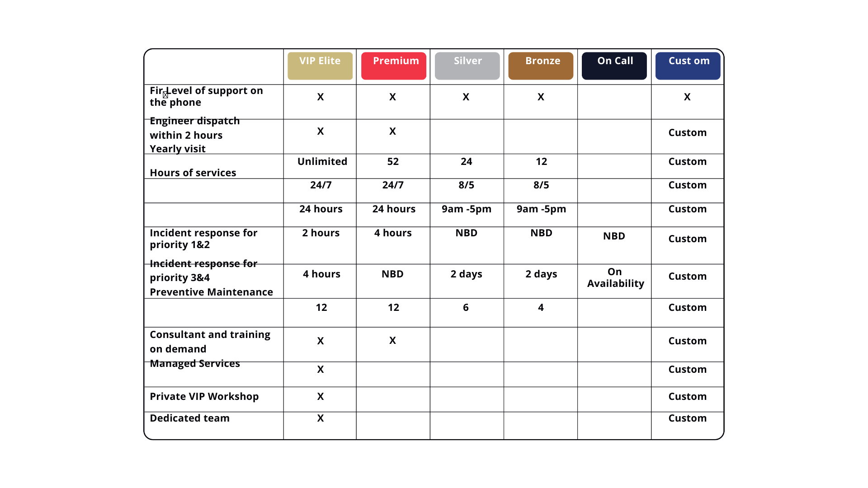Click the VIP Elite plan header
Screen dimensions: 868x488
[x=320, y=66]
